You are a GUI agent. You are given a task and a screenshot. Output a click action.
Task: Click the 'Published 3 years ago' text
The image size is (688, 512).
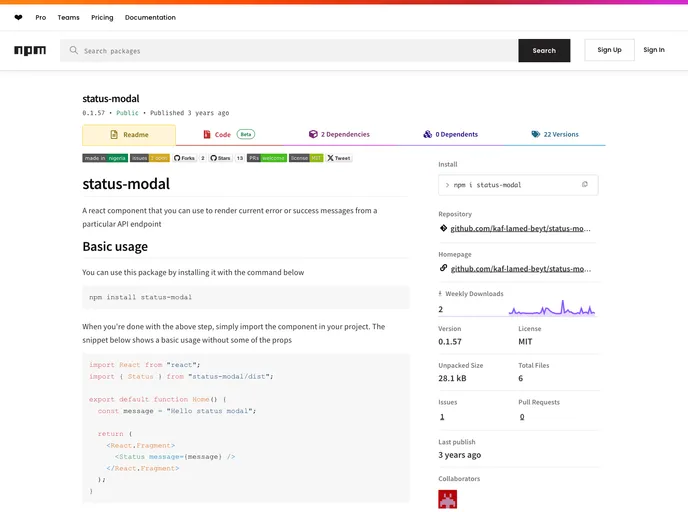click(x=190, y=113)
